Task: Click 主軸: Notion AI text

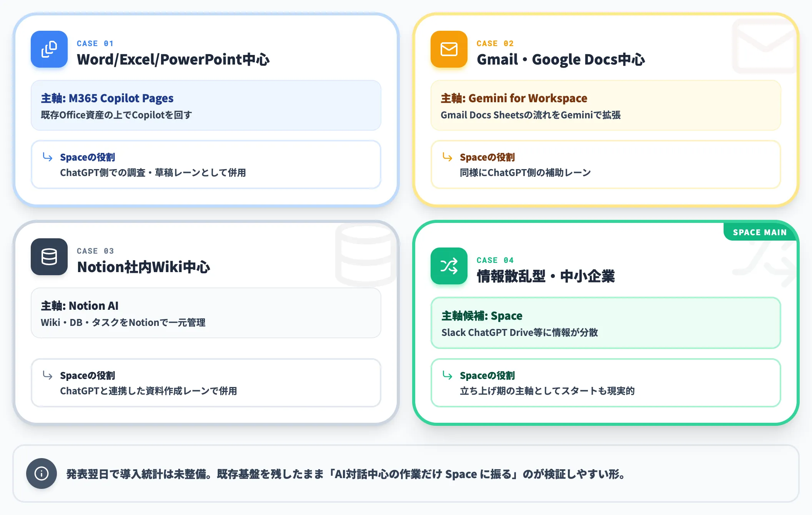Action: pos(80,306)
